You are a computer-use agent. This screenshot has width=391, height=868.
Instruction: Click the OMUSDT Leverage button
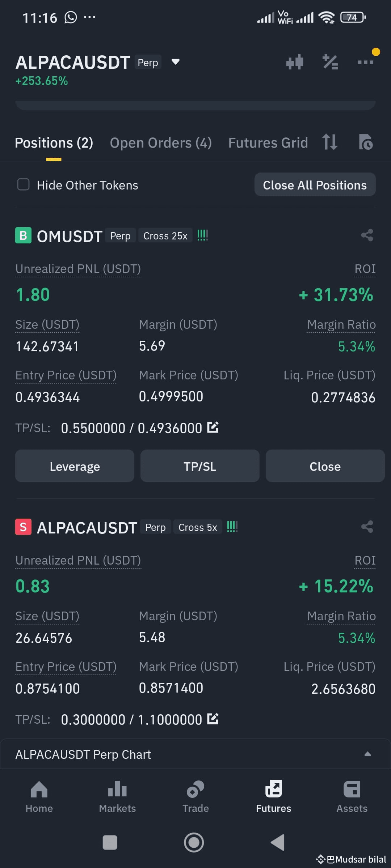pyautogui.click(x=75, y=466)
